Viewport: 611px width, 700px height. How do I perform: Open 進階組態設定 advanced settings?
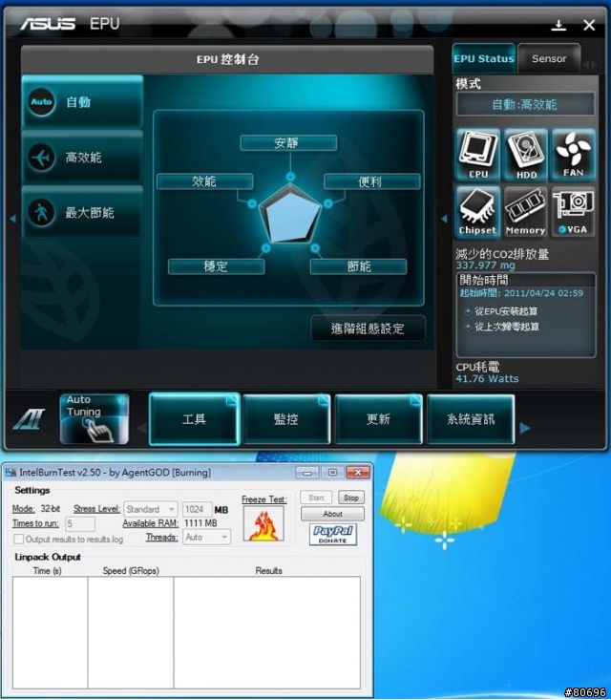[368, 329]
